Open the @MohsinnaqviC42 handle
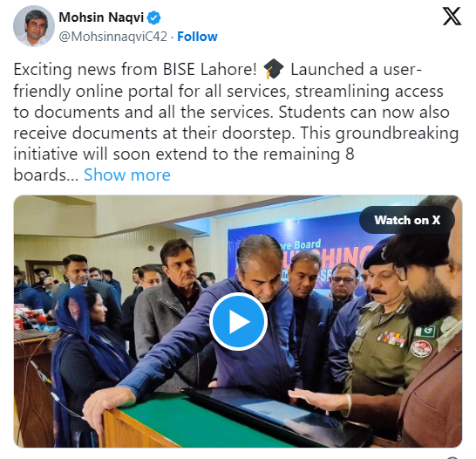The width and height of the screenshot is (476, 459). [113, 37]
